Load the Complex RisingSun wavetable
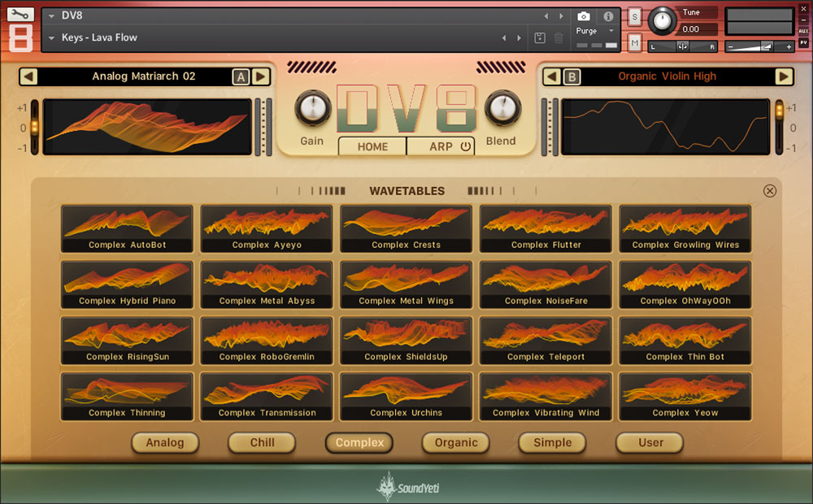Image resolution: width=813 pixels, height=504 pixels. [127, 341]
